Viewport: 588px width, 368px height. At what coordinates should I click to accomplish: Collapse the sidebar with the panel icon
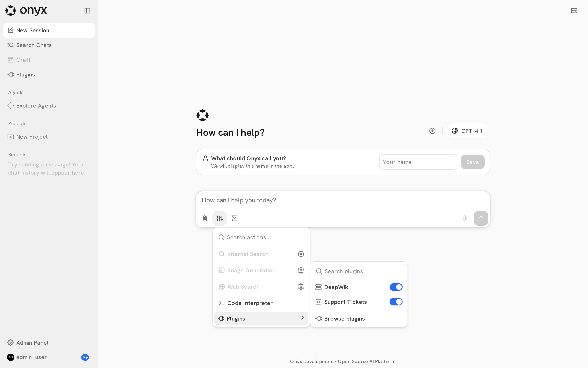point(87,11)
